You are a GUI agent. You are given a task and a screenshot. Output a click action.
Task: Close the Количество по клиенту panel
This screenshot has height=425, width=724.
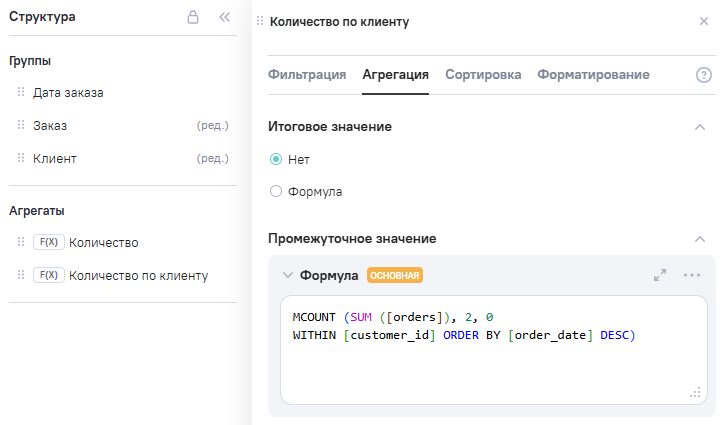pos(703,21)
